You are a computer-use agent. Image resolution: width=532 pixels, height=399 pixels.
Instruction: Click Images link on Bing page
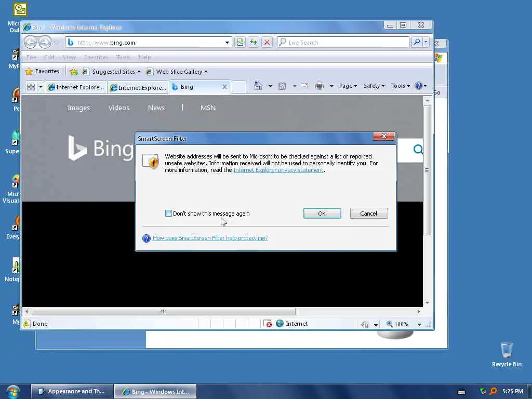[x=79, y=108]
